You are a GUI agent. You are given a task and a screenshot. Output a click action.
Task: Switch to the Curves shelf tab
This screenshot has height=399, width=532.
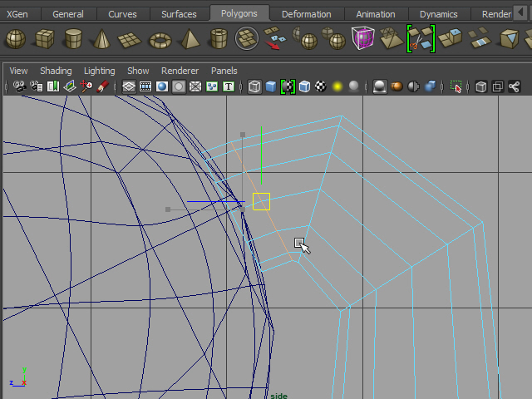click(122, 14)
